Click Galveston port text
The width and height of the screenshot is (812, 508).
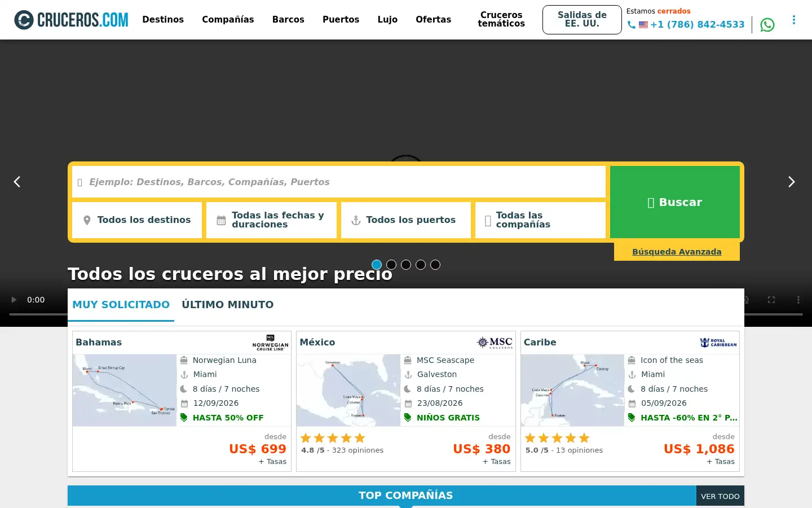(x=437, y=374)
